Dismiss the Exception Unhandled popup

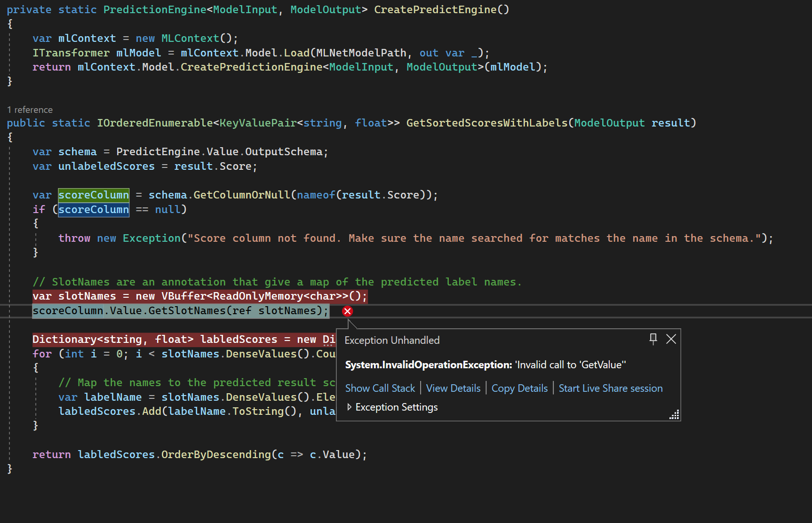click(x=671, y=339)
